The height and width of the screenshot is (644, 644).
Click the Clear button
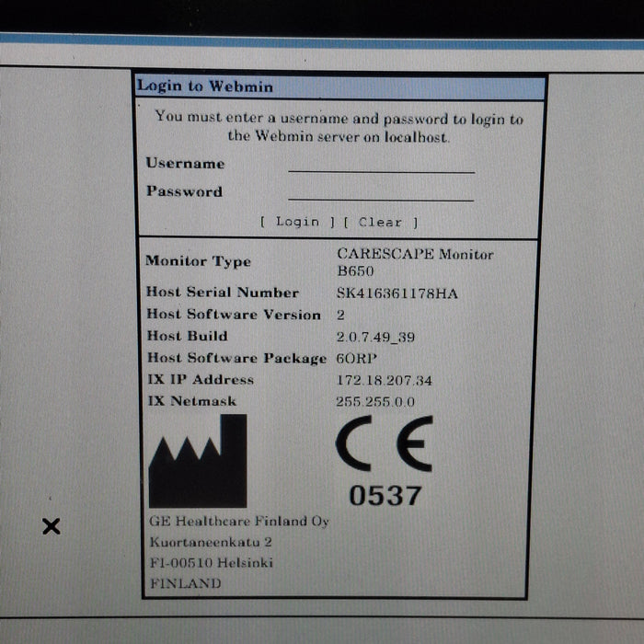(x=380, y=223)
